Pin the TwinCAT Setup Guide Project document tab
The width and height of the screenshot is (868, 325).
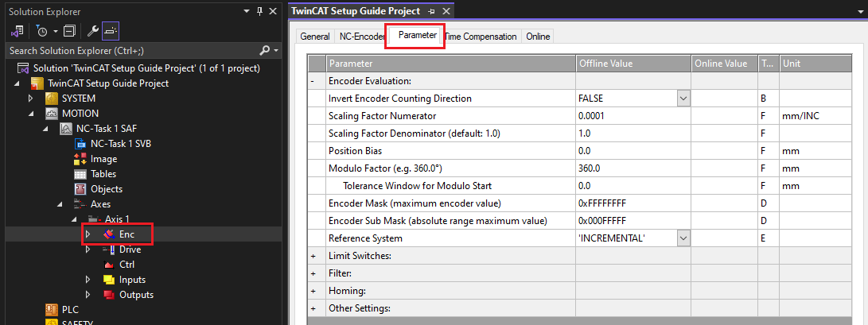pos(432,11)
